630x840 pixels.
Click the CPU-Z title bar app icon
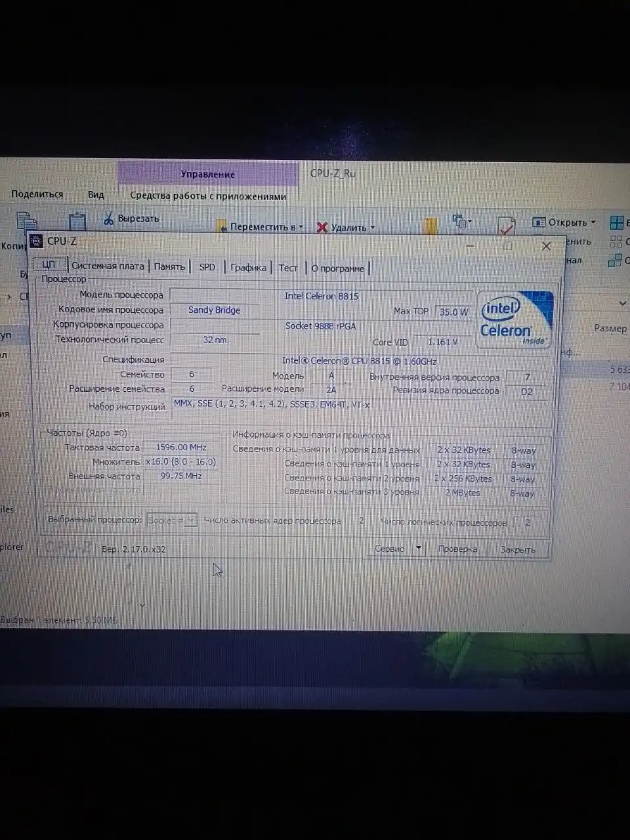pos(37,241)
